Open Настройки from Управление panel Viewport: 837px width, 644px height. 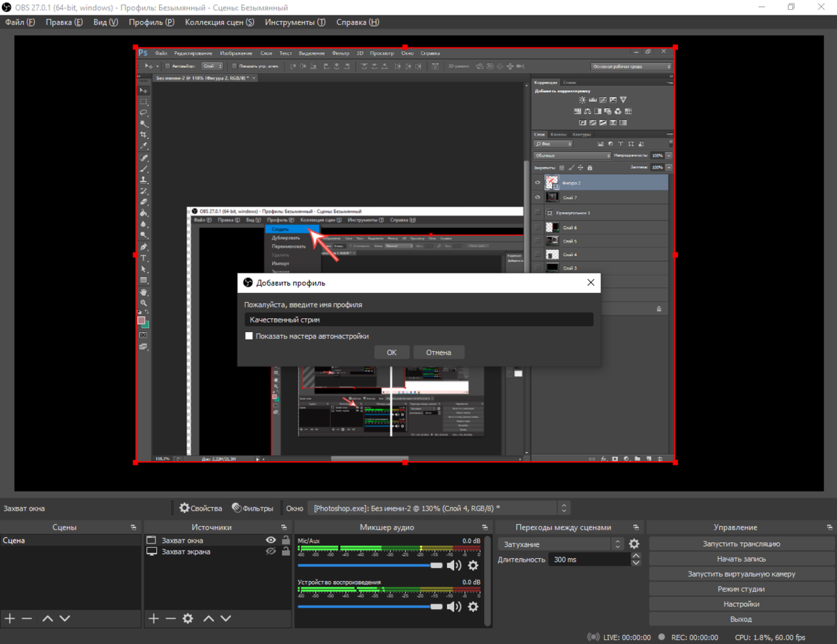coord(741,604)
